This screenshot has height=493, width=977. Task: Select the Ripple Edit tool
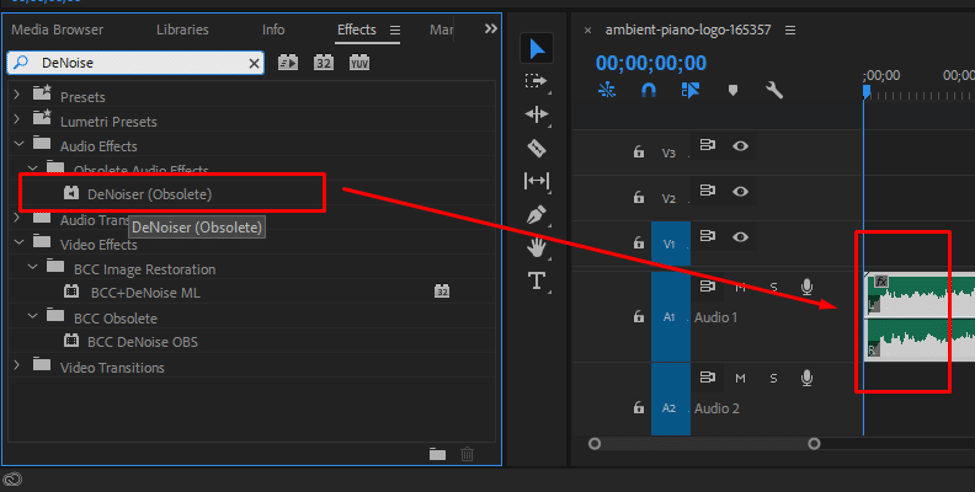(x=537, y=114)
